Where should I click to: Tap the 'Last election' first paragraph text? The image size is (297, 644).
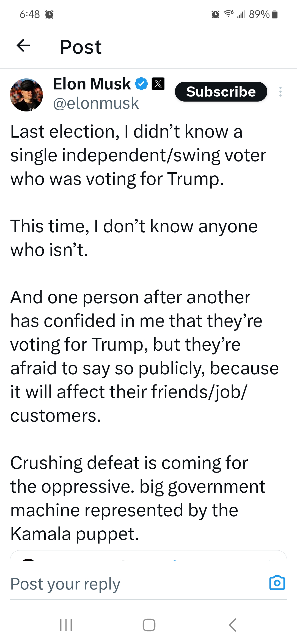138,155
